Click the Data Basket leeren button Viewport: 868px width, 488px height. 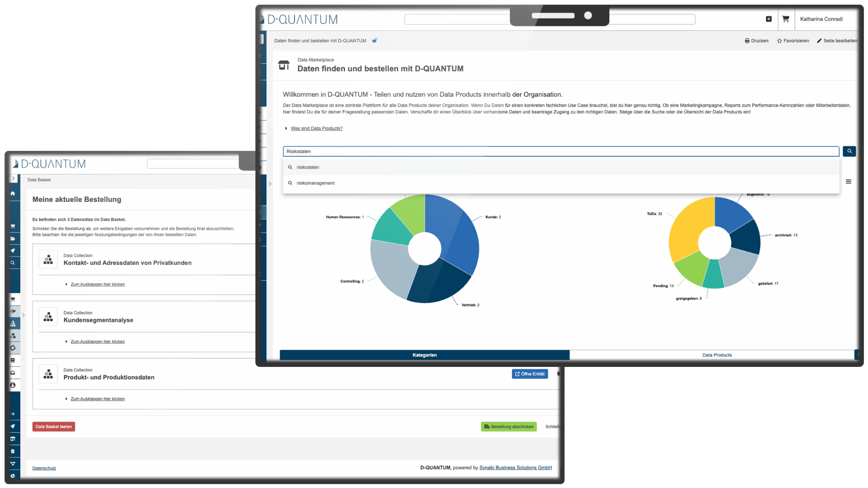(x=53, y=427)
